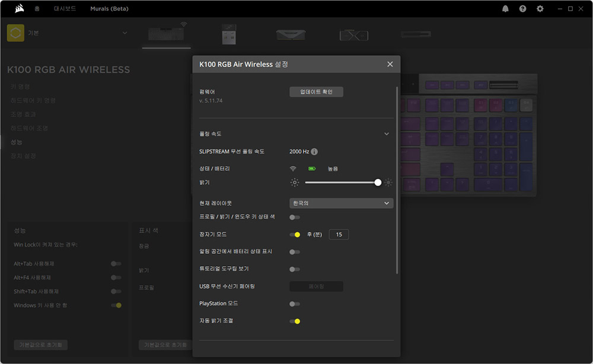This screenshot has height=364, width=593.
Task: Select the flat bar device icon at far right
Action: [416, 34]
